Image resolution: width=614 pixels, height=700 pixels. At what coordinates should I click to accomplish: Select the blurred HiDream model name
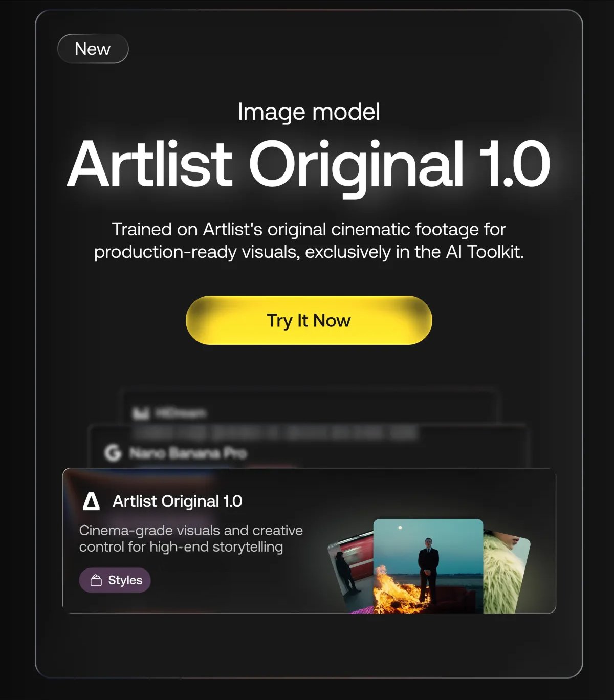point(181,412)
